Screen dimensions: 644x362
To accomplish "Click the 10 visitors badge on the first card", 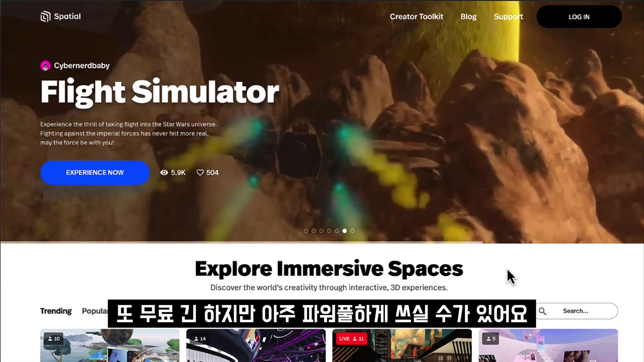I will click(54, 339).
